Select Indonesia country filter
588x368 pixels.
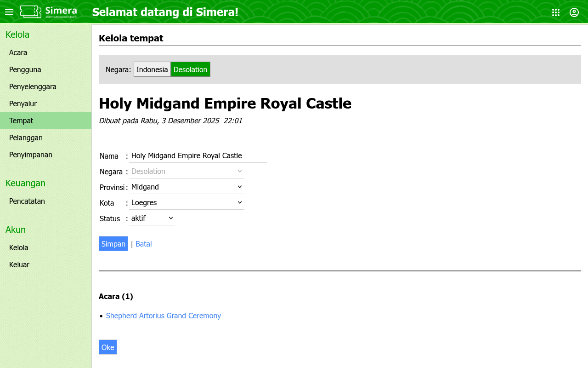coord(152,69)
